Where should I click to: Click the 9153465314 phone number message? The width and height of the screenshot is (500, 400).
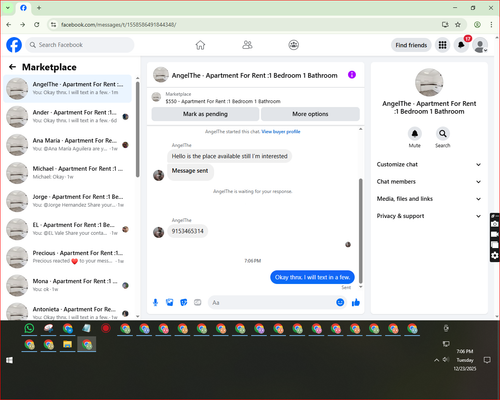point(187,231)
